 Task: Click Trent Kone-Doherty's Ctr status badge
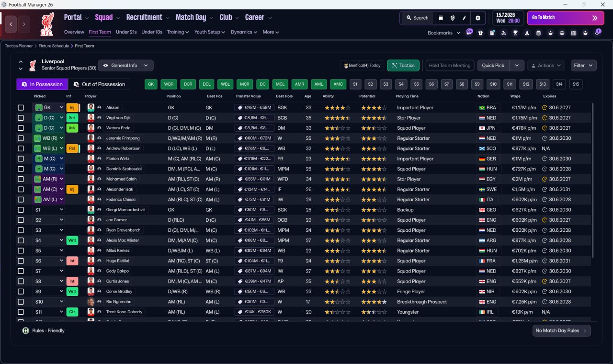click(x=72, y=312)
